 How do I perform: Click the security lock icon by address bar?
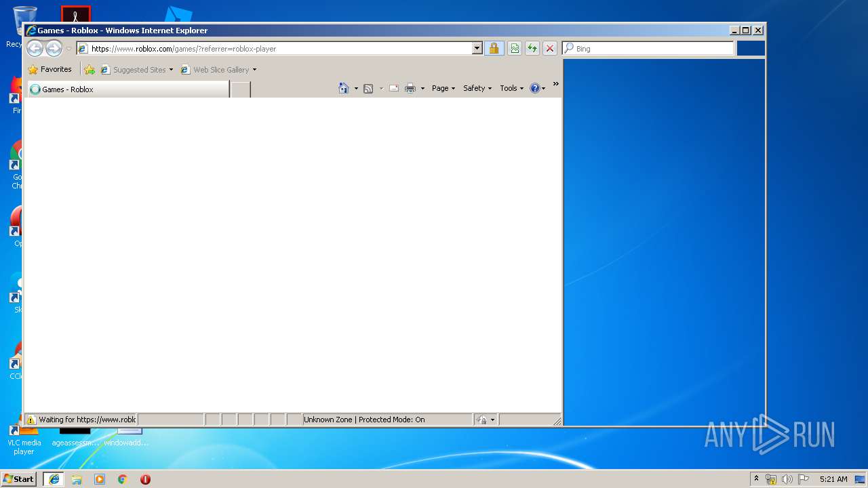coord(494,49)
